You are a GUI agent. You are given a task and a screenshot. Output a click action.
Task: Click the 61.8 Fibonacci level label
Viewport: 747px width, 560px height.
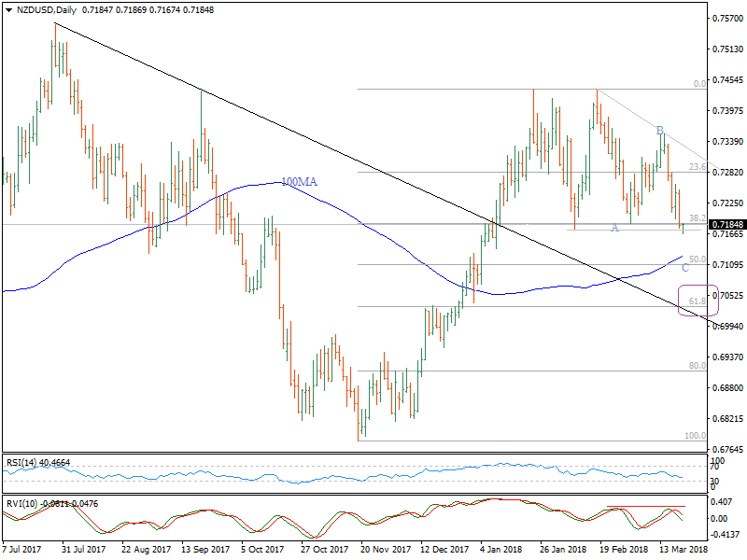(x=696, y=301)
